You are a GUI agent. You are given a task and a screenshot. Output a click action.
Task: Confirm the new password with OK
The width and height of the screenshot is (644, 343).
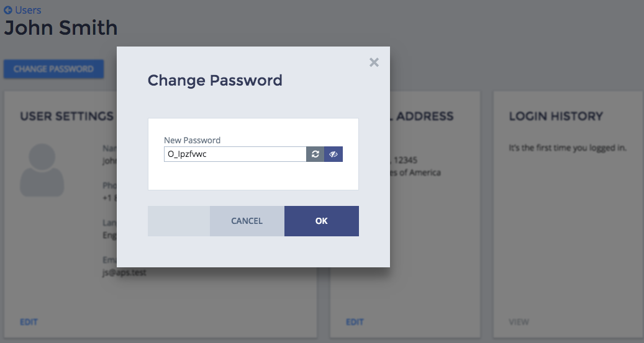(x=321, y=221)
